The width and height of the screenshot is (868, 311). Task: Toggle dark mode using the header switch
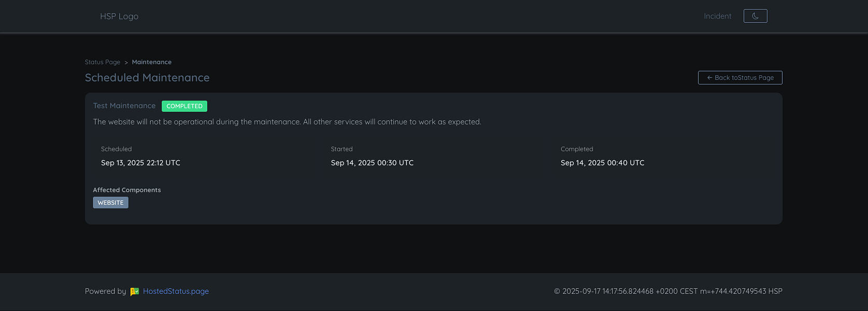click(755, 16)
